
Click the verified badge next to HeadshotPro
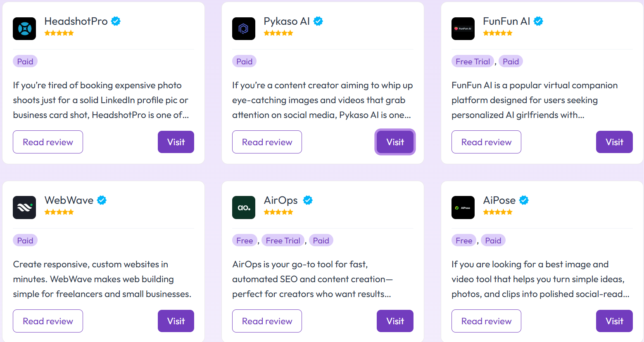click(x=116, y=21)
